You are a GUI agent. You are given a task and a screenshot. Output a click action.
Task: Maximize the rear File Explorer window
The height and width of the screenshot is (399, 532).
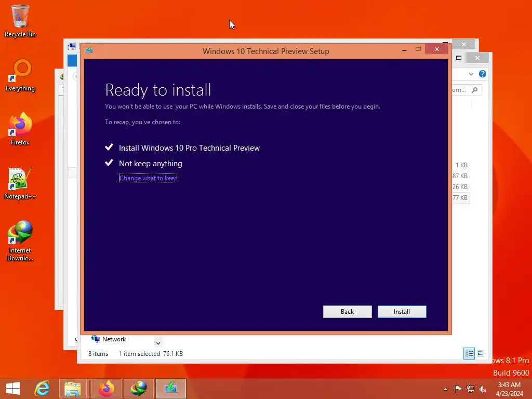coord(459,58)
